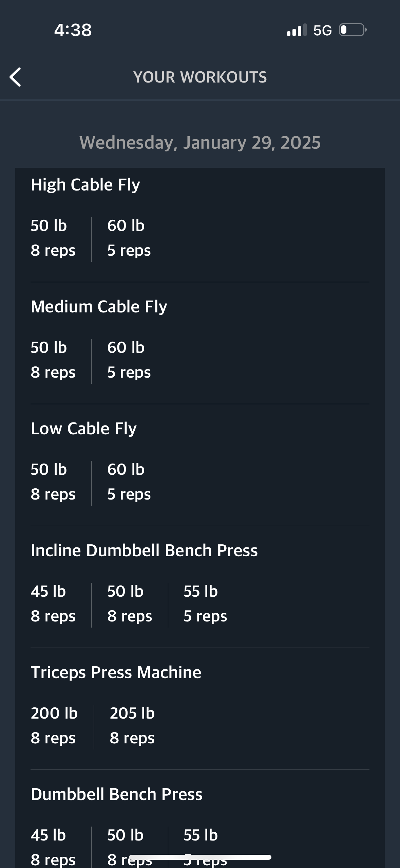Select Low Cable Fly 60 lb set
This screenshot has height=868, width=400.
coord(129,482)
